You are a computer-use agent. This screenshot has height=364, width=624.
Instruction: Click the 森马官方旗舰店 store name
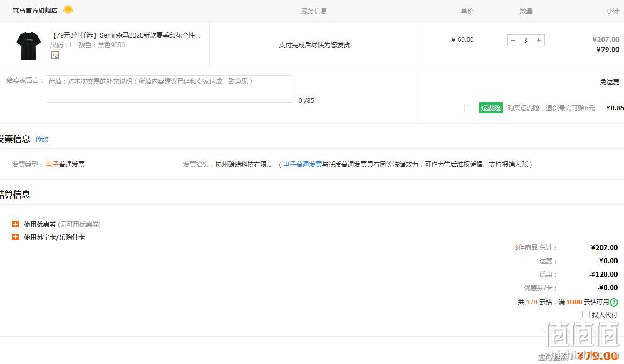click(35, 10)
